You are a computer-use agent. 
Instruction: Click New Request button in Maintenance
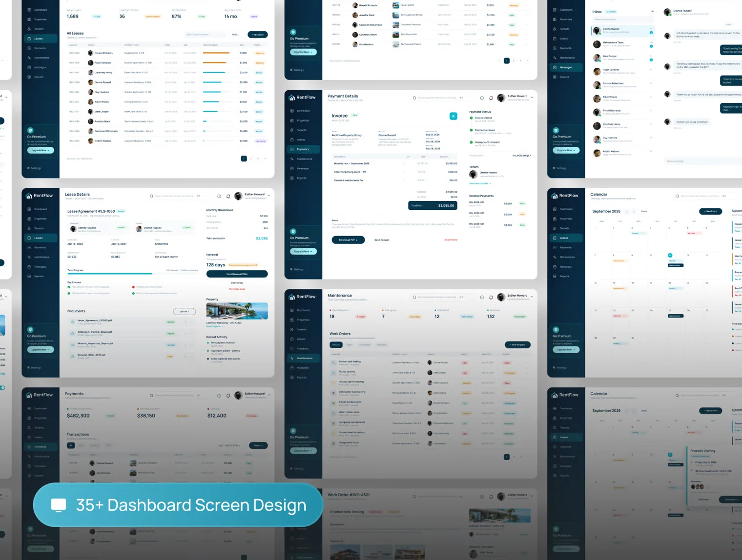tap(517, 345)
